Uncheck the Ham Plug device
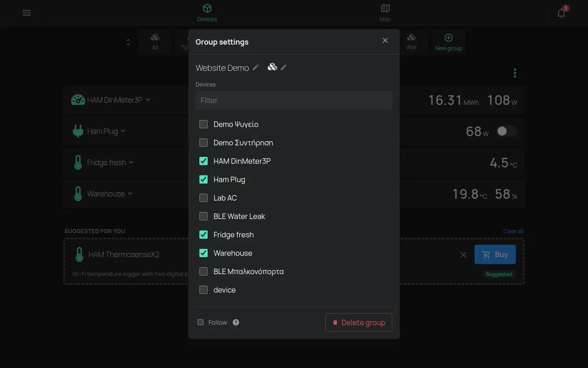 coord(204,179)
